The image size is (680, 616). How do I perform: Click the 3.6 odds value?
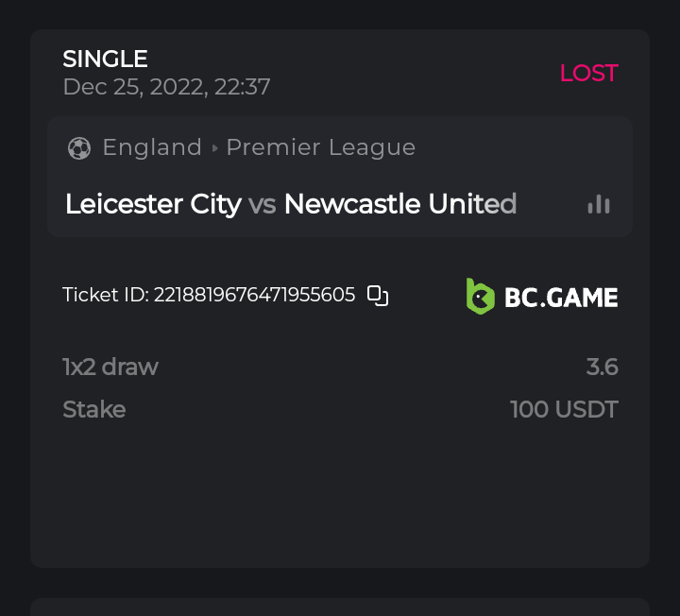[x=602, y=367]
